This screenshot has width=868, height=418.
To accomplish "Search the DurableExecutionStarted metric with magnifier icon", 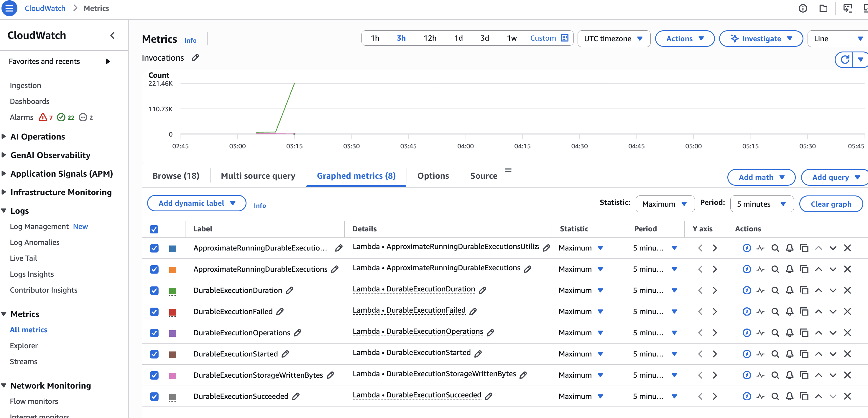I will 775,354.
